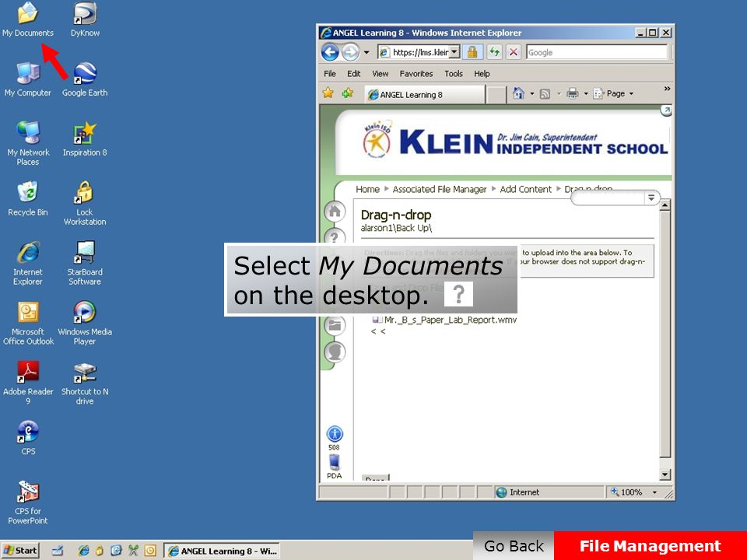Click the person profile icon in sidebar
747x560 pixels.
click(335, 352)
